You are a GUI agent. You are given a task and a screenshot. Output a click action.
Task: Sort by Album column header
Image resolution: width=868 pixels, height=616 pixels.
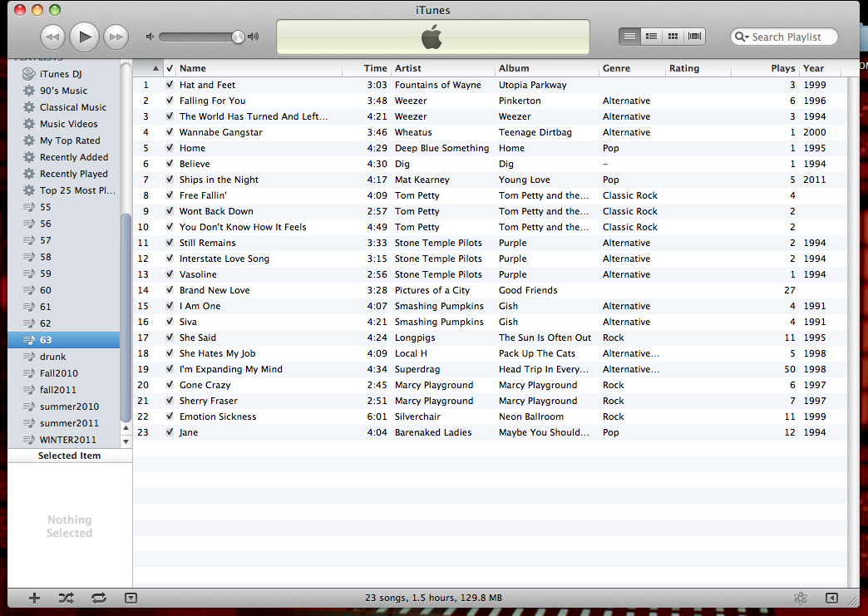[547, 68]
